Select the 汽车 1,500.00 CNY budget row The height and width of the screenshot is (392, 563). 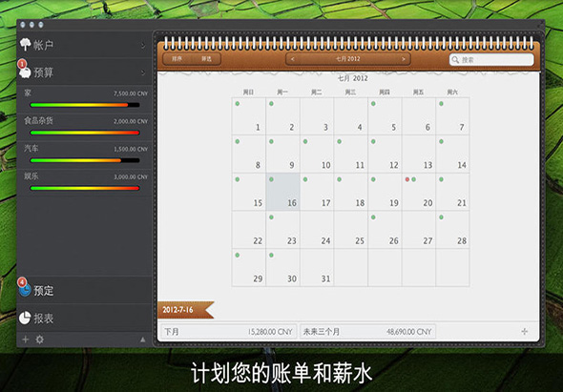[x=84, y=155]
